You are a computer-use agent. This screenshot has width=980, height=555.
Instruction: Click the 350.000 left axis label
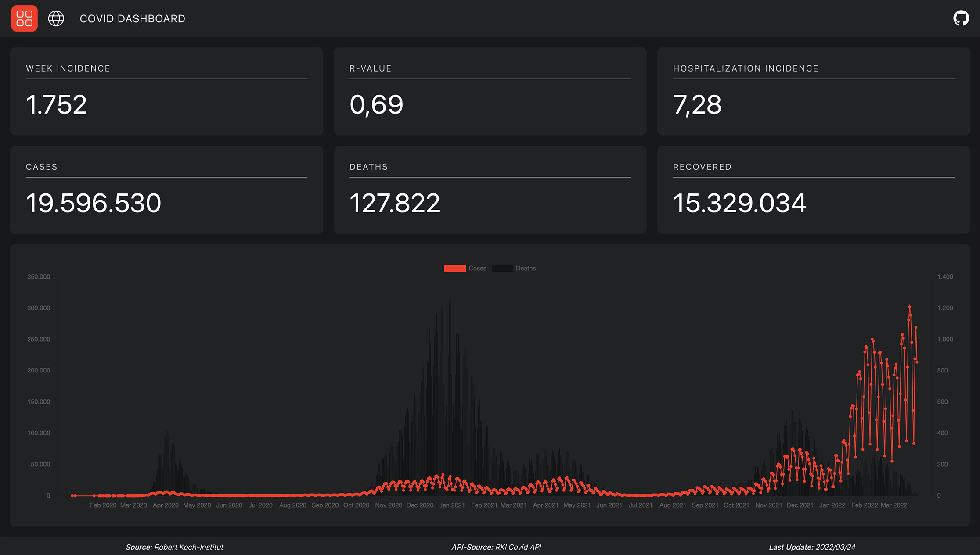point(39,277)
